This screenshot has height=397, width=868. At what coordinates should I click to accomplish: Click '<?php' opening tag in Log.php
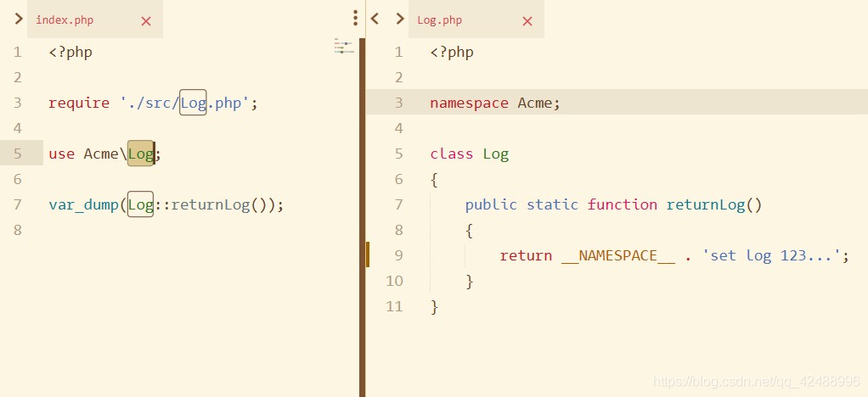coord(452,52)
